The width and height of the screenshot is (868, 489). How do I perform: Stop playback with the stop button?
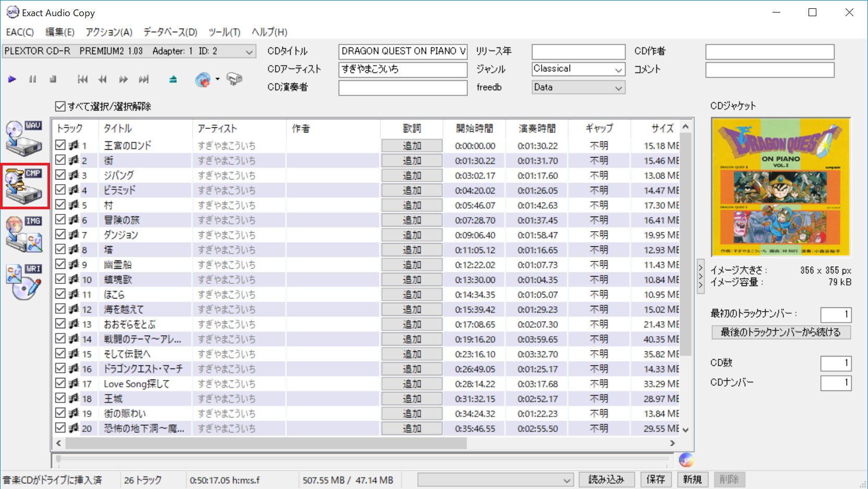[53, 79]
